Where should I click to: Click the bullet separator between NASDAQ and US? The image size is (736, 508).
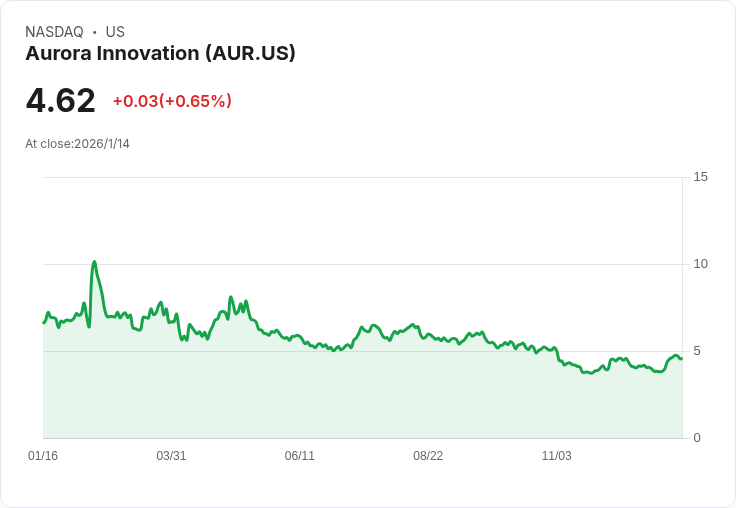(95, 33)
